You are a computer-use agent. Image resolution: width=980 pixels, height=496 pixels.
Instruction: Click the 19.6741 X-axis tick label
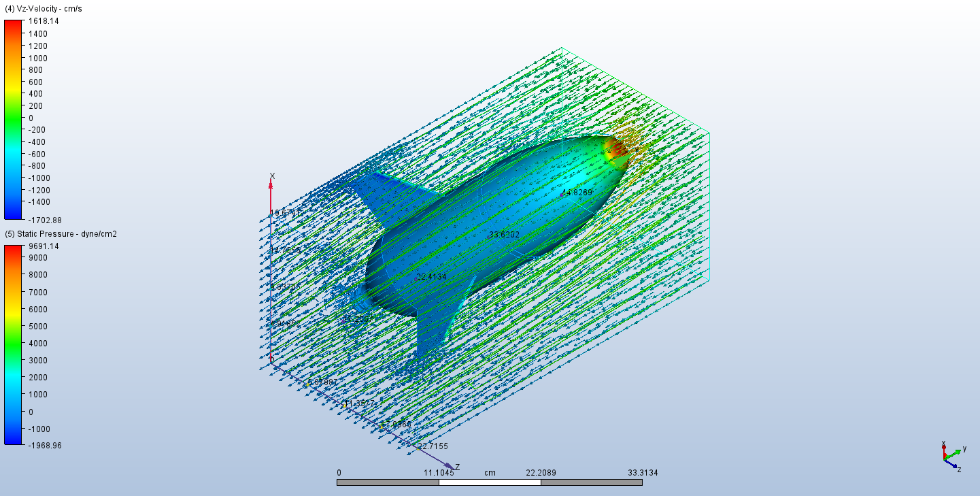pyautogui.click(x=284, y=214)
